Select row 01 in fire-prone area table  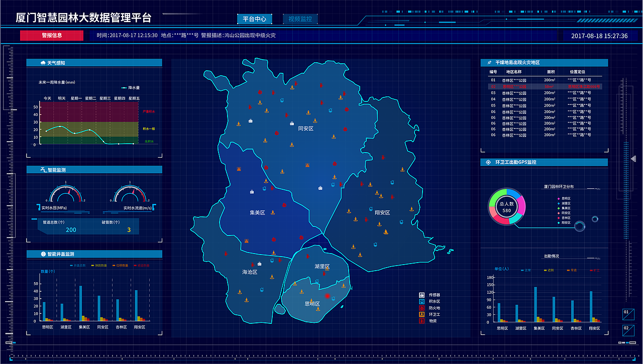click(x=545, y=80)
